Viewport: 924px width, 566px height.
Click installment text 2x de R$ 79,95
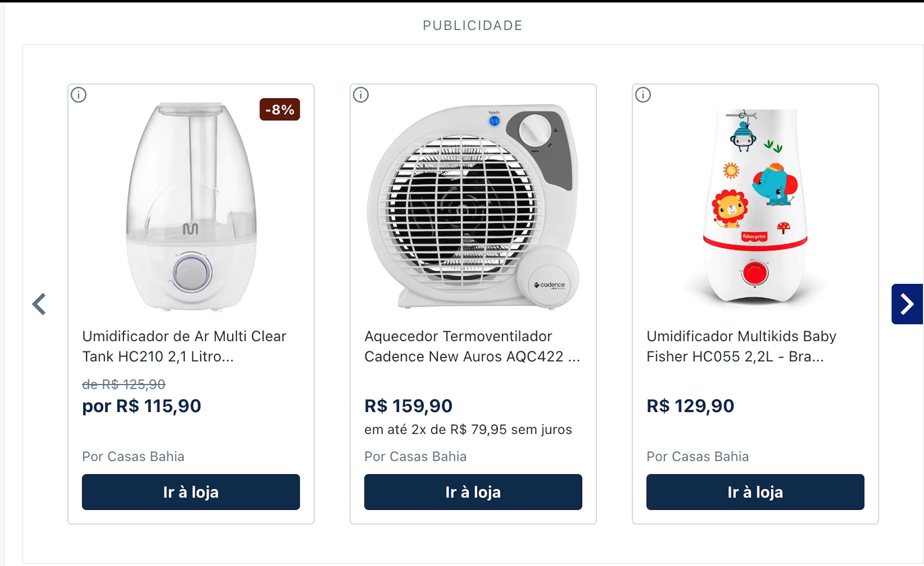coord(468,429)
